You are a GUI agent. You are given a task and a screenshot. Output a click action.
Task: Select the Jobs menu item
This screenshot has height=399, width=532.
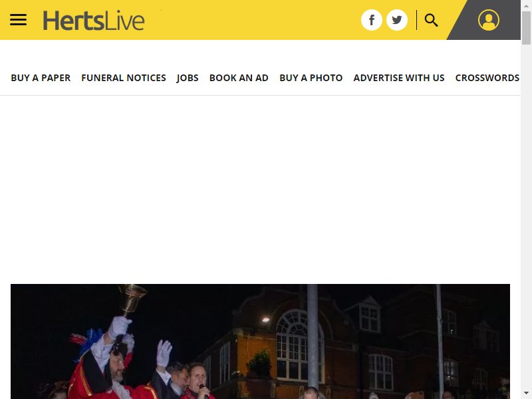(188, 78)
